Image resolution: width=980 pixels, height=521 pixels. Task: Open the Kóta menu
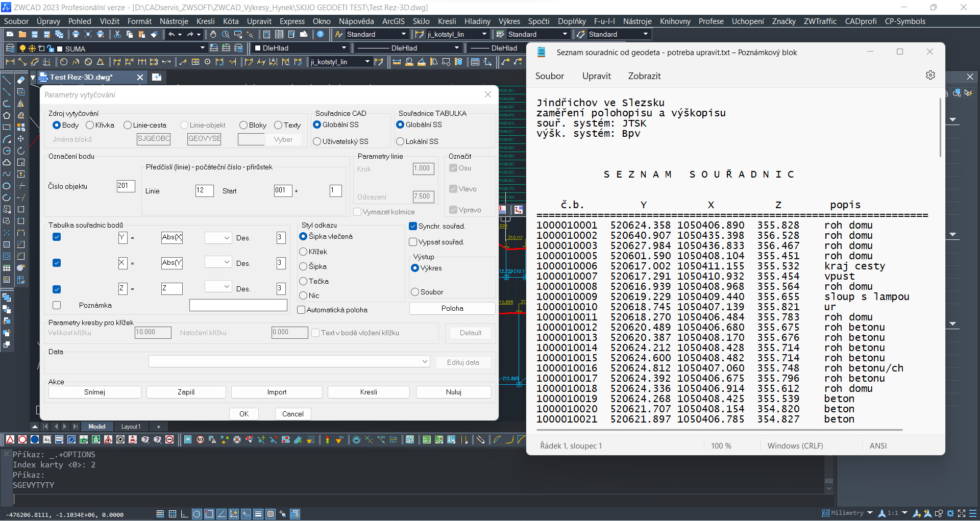[x=230, y=21]
